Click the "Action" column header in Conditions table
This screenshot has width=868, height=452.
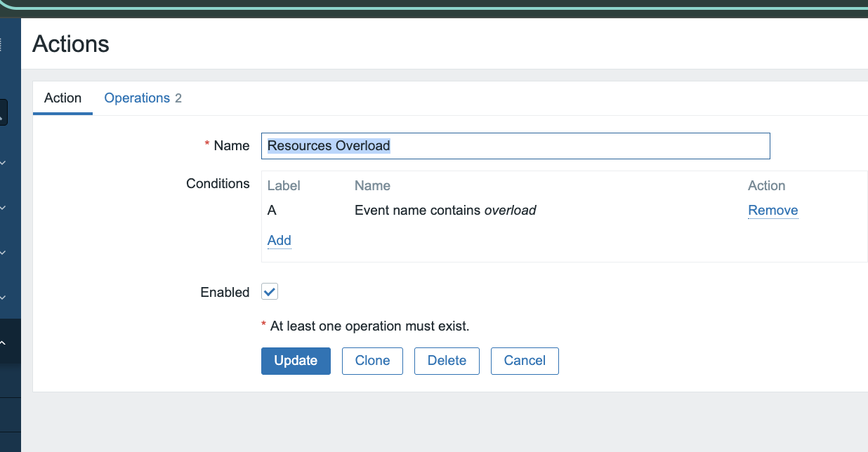click(766, 186)
